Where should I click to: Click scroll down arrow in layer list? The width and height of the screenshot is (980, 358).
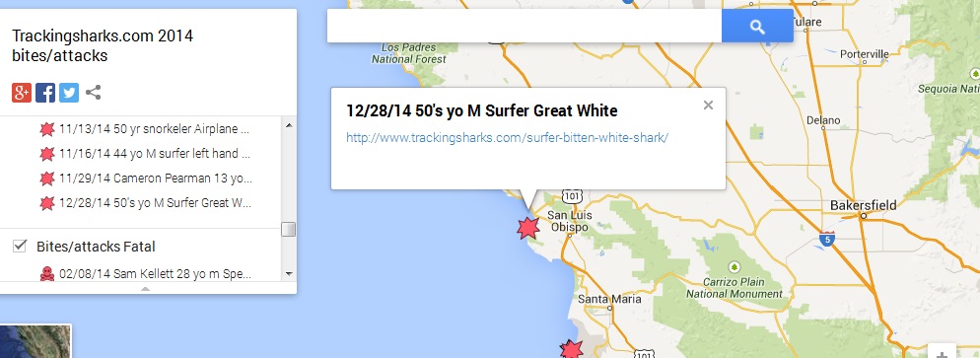(x=288, y=273)
